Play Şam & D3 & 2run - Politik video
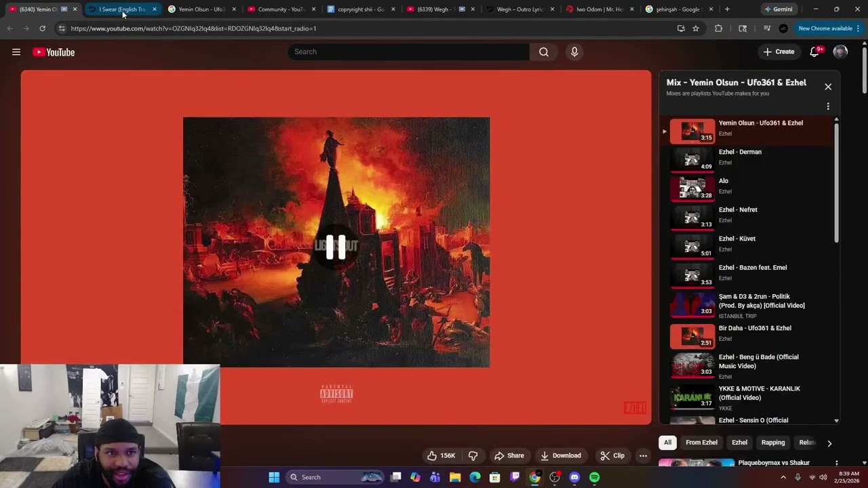Image resolution: width=868 pixels, height=488 pixels. point(746,305)
